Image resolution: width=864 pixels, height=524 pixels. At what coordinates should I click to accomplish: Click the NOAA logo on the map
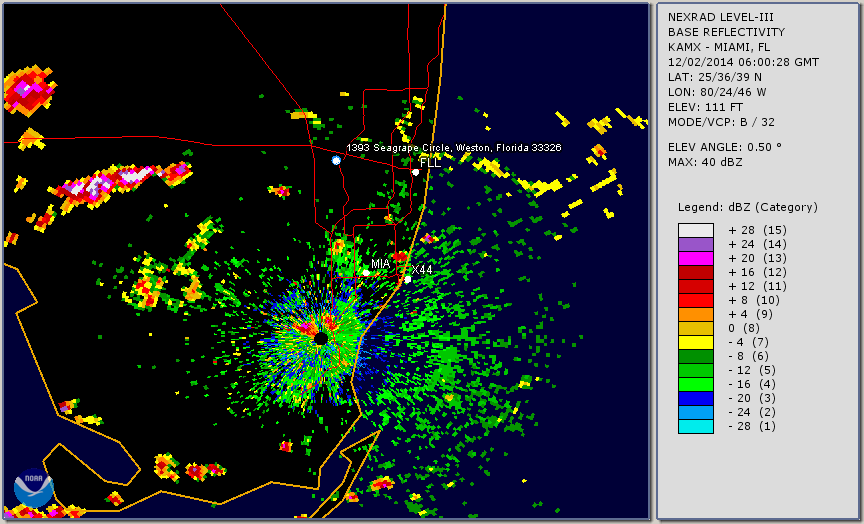pos(34,488)
